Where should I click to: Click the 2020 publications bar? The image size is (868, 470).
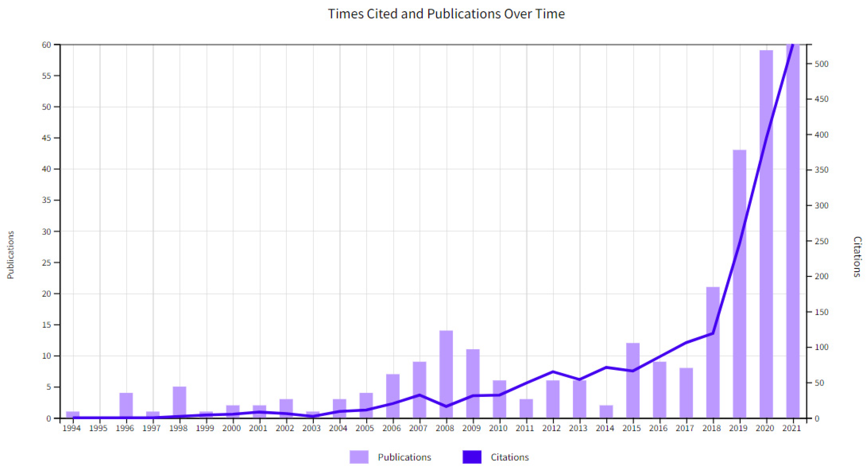[x=766, y=270]
